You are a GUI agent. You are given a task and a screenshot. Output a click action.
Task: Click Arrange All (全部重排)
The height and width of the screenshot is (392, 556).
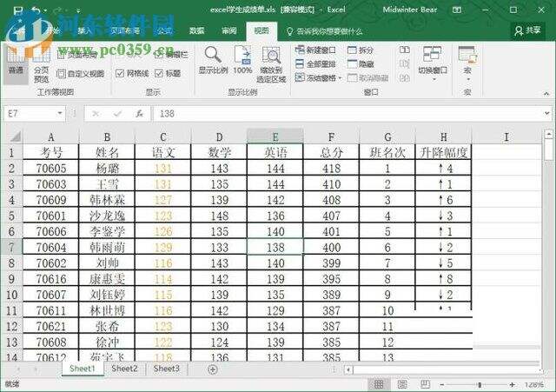tap(315, 63)
